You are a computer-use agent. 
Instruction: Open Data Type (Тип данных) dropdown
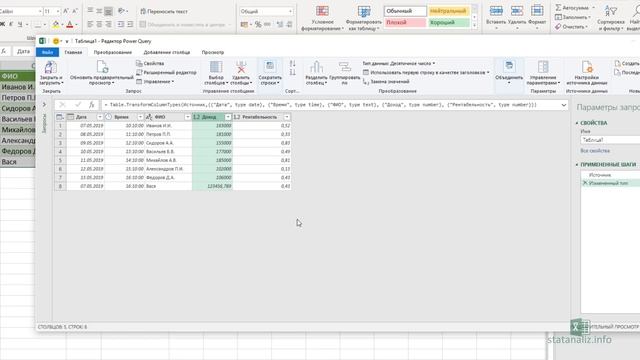pyautogui.click(x=399, y=63)
